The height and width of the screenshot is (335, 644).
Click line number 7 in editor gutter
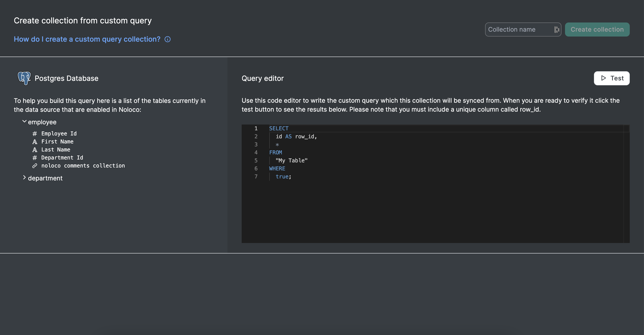pyautogui.click(x=256, y=177)
